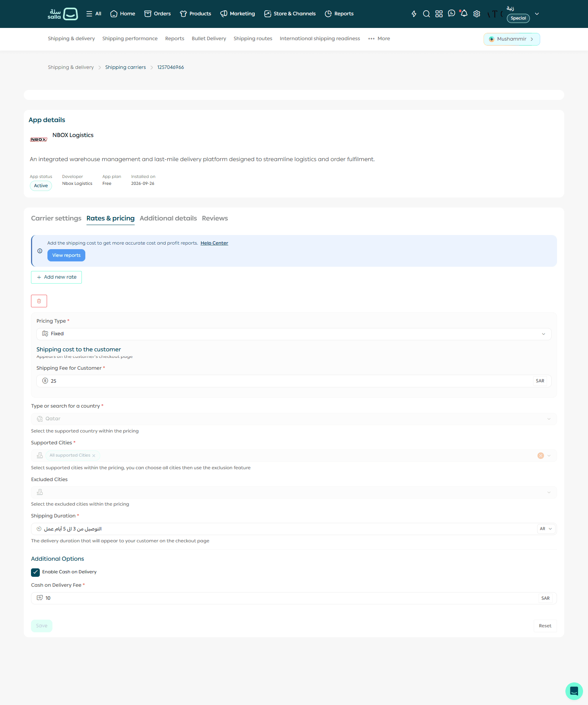This screenshot has width=588, height=705.
Task: Expand the Pricing Type Fixed dropdown
Action: (x=294, y=334)
